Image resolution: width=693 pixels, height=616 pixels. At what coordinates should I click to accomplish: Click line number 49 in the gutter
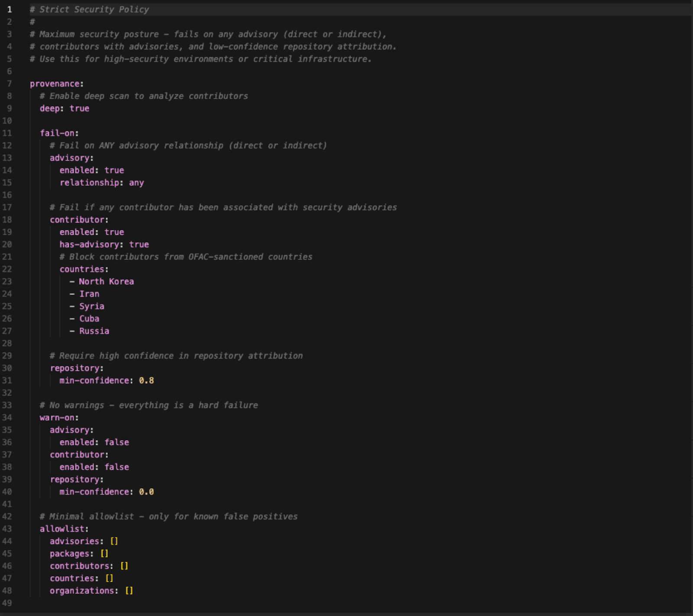pos(7,603)
